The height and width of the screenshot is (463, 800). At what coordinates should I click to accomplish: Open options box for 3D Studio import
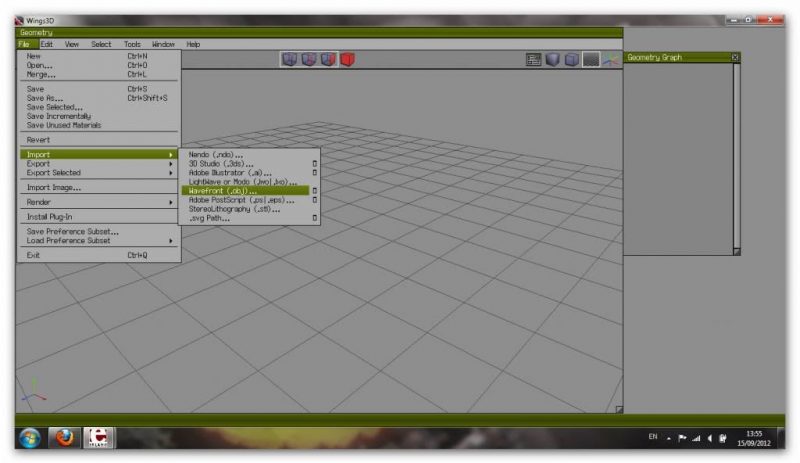[x=314, y=163]
